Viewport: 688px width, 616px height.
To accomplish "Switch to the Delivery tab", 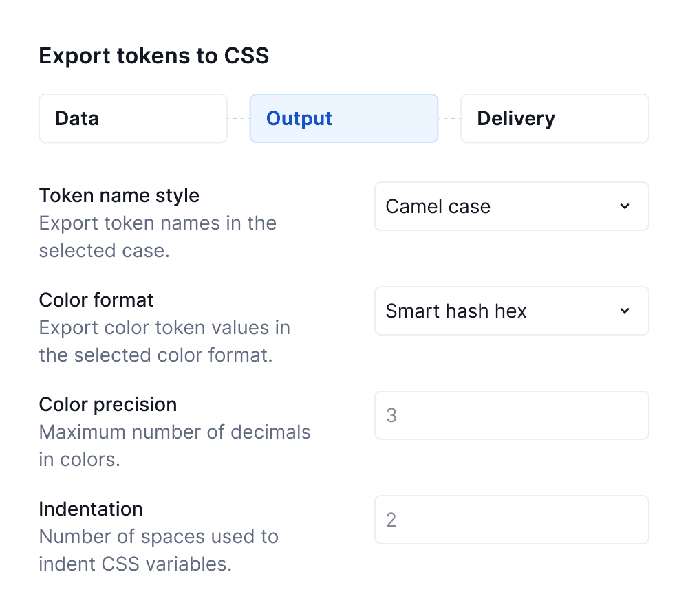I will click(555, 118).
